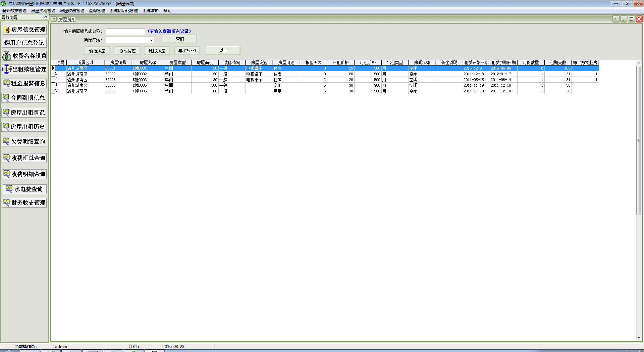This screenshot has height=352, width=644.
Task: Open the 查询管理 menu
Action: click(x=97, y=11)
